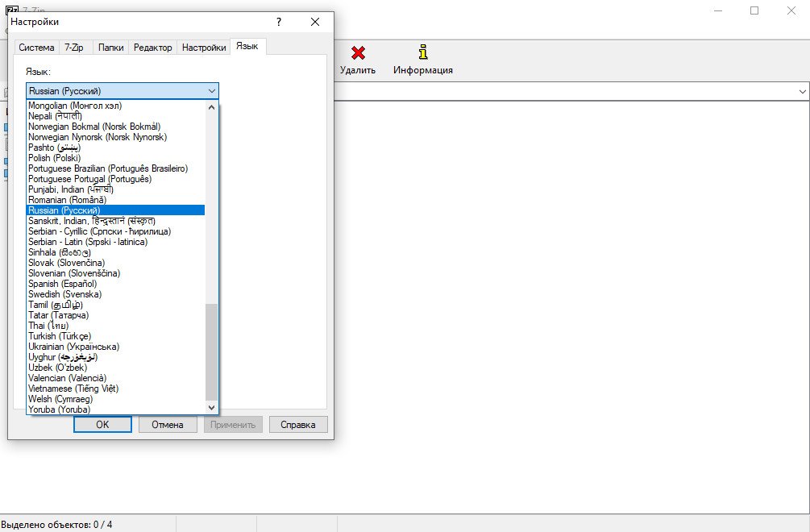Select Uzbek (O'zbek)
Image resolution: width=810 pixels, height=532 pixels.
tap(116, 368)
